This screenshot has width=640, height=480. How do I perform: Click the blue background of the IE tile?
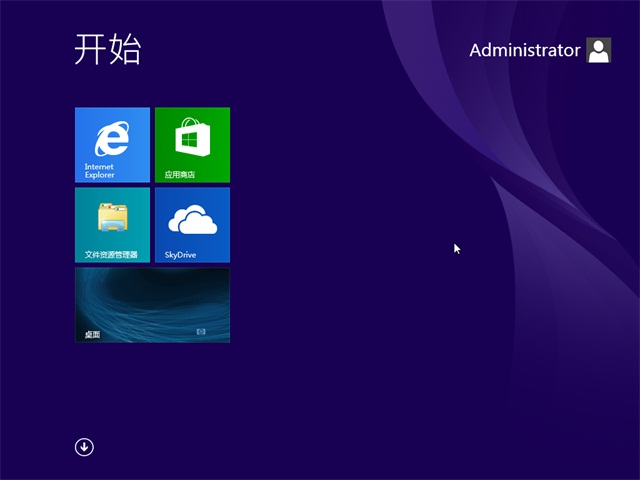pos(137,118)
